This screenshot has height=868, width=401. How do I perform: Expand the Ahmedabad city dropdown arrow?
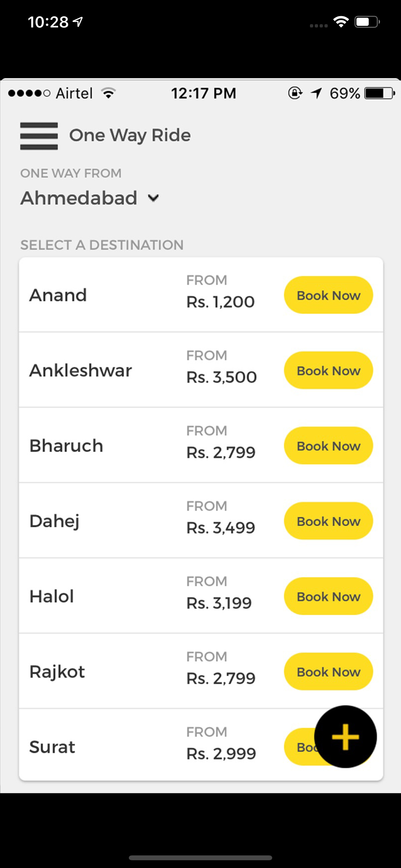coord(153,198)
